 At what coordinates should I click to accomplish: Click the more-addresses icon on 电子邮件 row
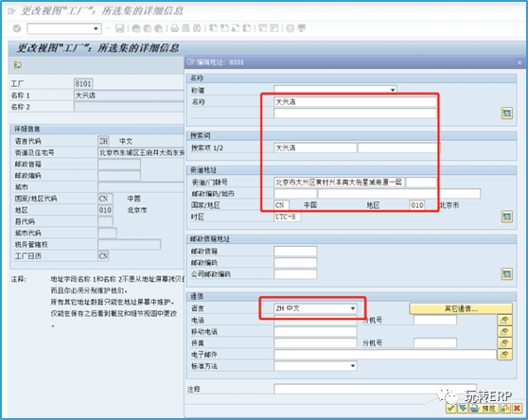(x=504, y=355)
